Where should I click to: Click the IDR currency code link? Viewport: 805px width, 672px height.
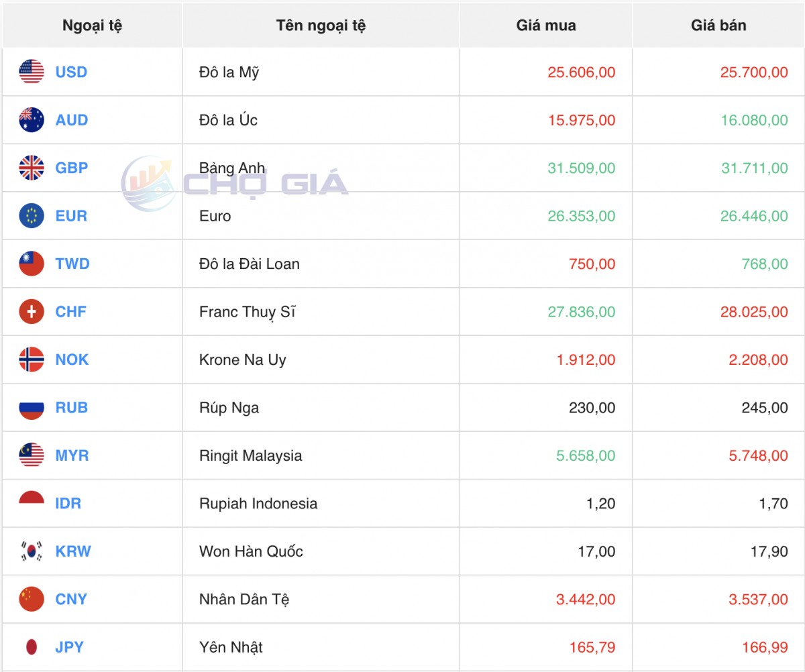(x=68, y=504)
